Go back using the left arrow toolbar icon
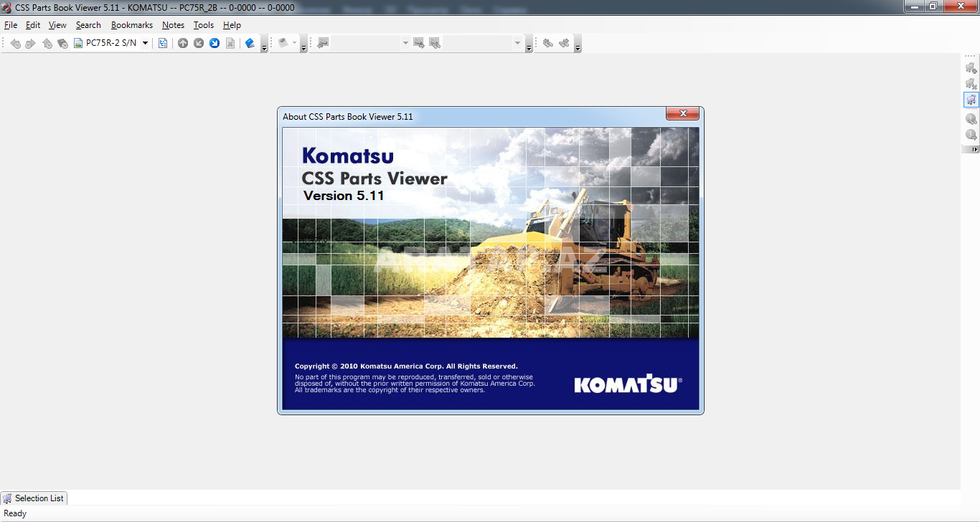The height and width of the screenshot is (522, 980). click(15, 44)
